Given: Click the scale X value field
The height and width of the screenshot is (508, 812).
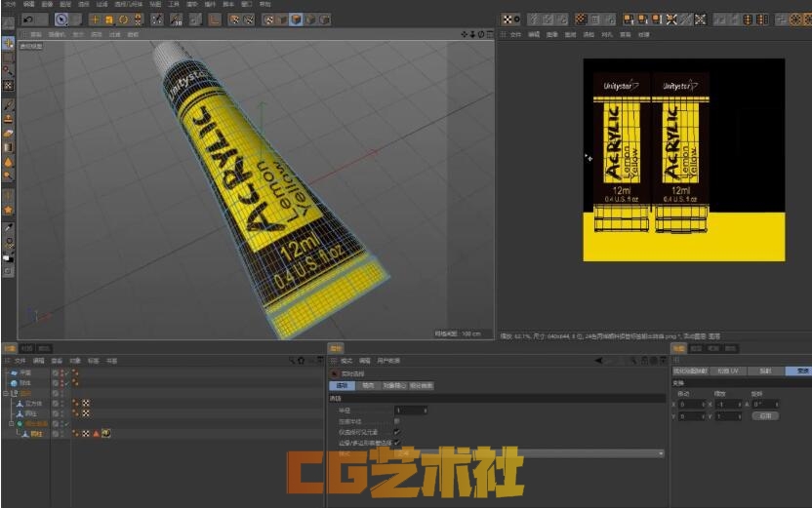Looking at the screenshot, I should 728,405.
